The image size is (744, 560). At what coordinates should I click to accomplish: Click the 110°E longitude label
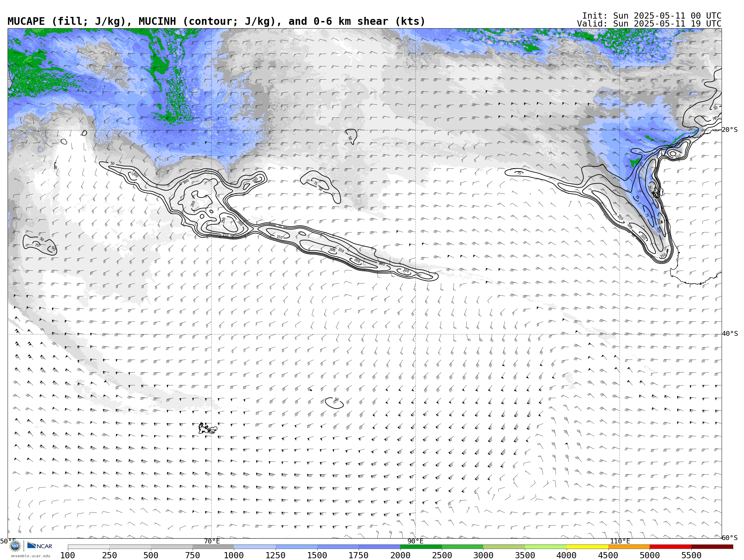(x=620, y=541)
